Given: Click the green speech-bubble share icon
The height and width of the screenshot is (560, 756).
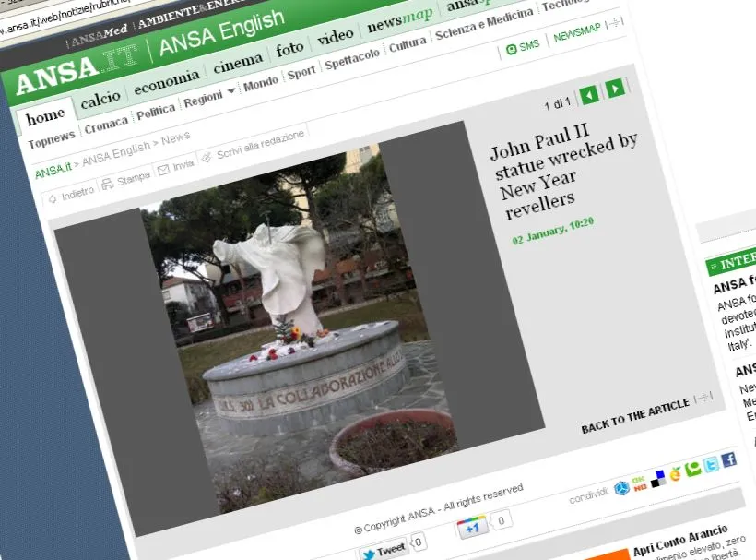Looking at the screenshot, I should [693, 470].
